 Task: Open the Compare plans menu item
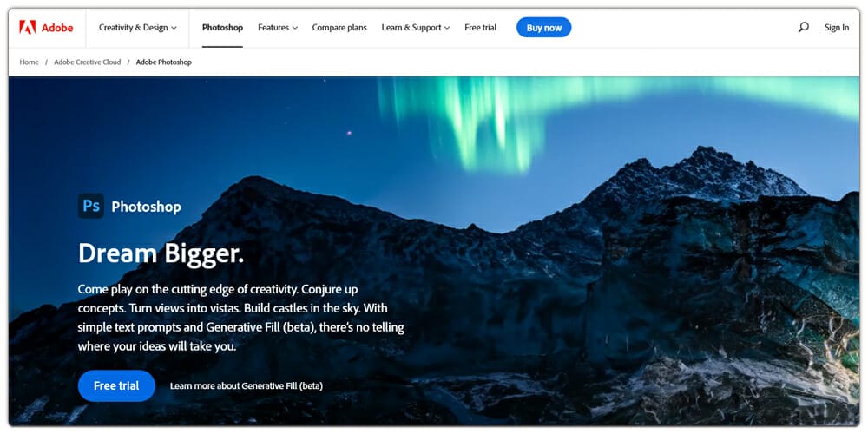coord(339,27)
